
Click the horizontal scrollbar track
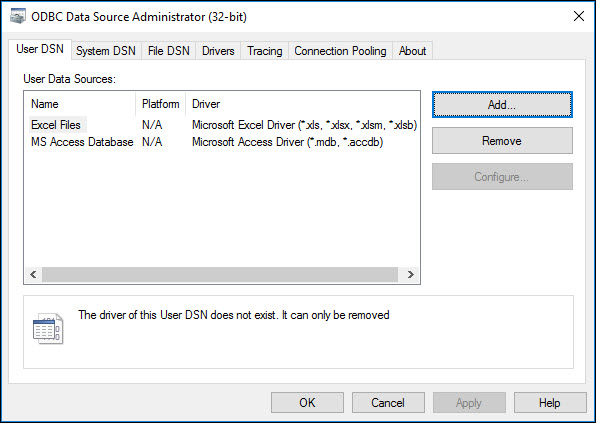220,274
